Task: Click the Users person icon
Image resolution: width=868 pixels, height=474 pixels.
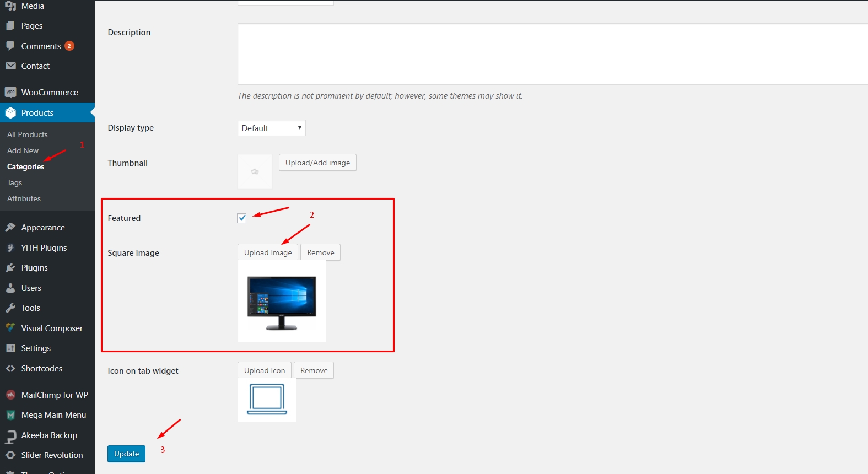Action: (x=10, y=288)
